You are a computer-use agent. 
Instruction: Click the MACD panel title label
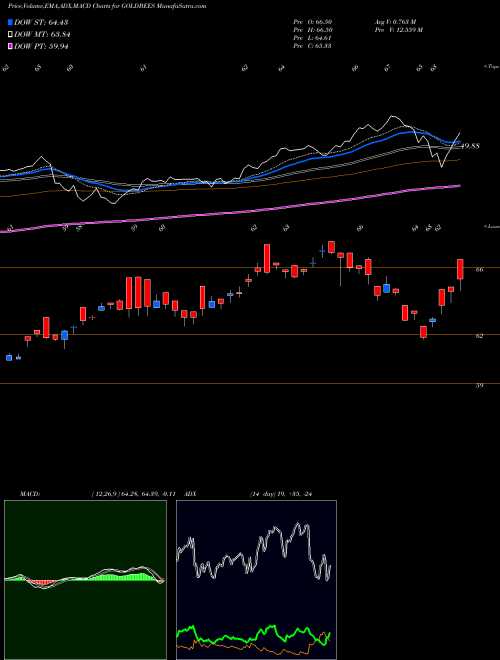coord(30,494)
